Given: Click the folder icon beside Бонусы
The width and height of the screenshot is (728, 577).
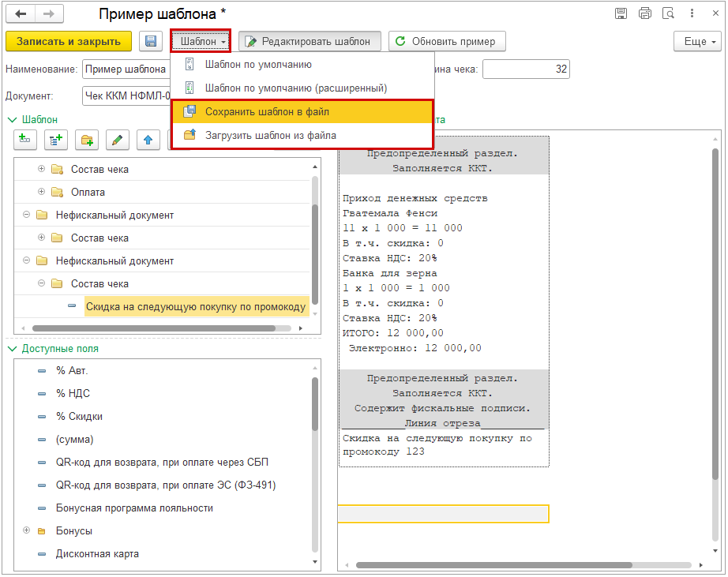Looking at the screenshot, I should (42, 531).
